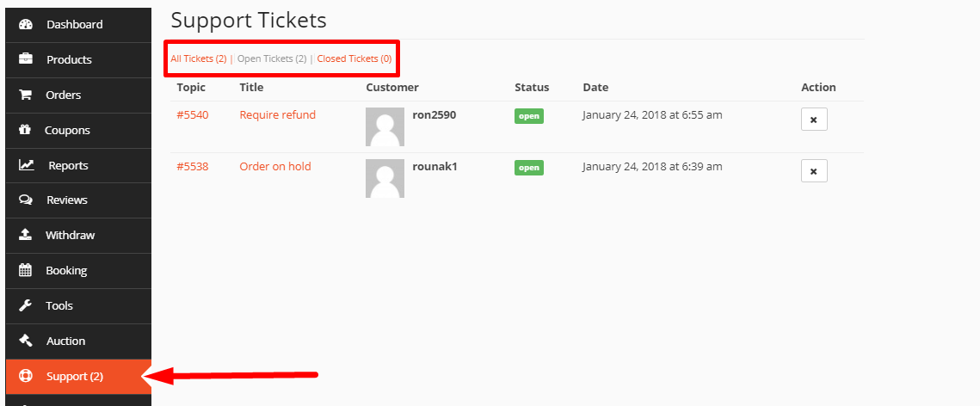Open the Require refund ticket title

pyautogui.click(x=278, y=115)
